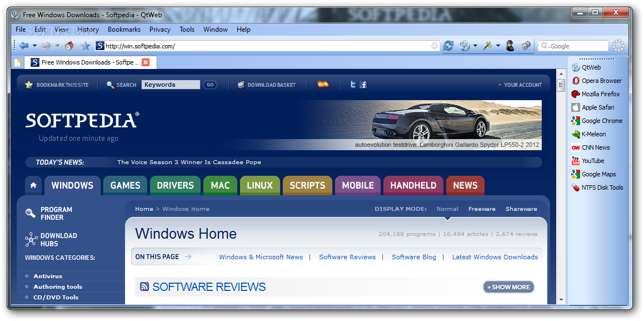Open the QtWeb bookmark in sidebar
644x321 pixels.
[x=586, y=67]
